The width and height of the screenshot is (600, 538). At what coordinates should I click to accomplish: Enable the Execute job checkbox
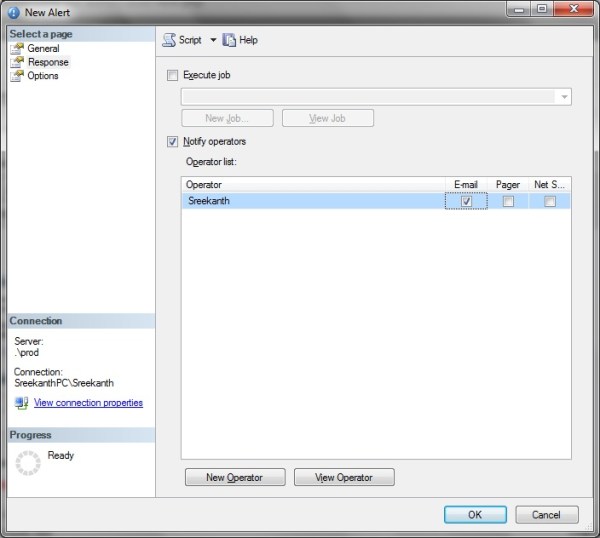[x=173, y=75]
